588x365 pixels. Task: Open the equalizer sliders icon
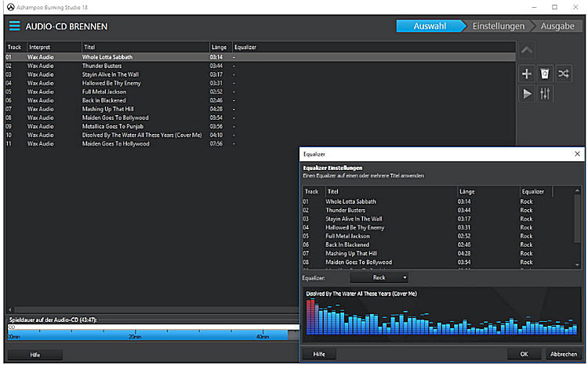coord(546,94)
